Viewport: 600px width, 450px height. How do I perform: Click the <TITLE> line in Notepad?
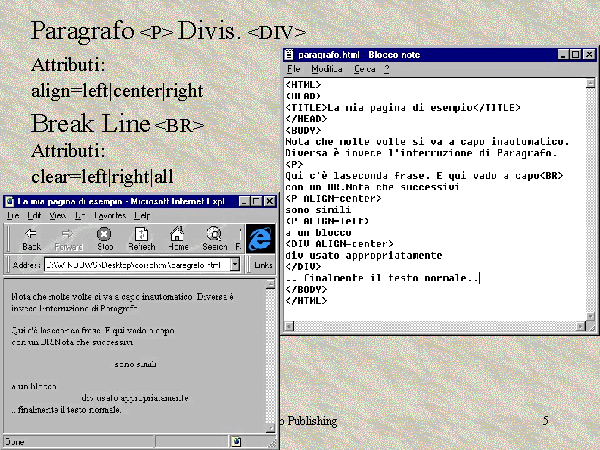(403, 108)
